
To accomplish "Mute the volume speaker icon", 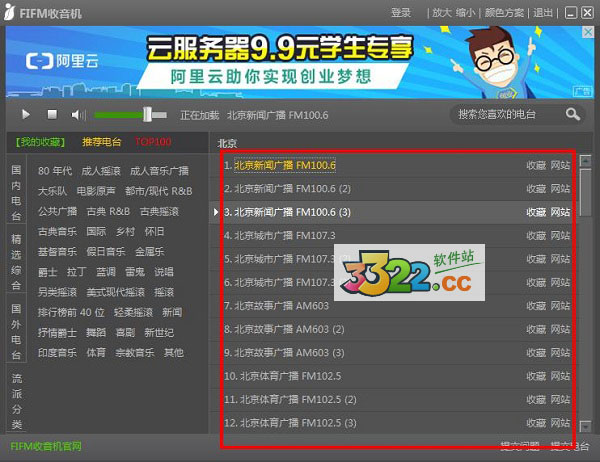I will pyautogui.click(x=79, y=115).
